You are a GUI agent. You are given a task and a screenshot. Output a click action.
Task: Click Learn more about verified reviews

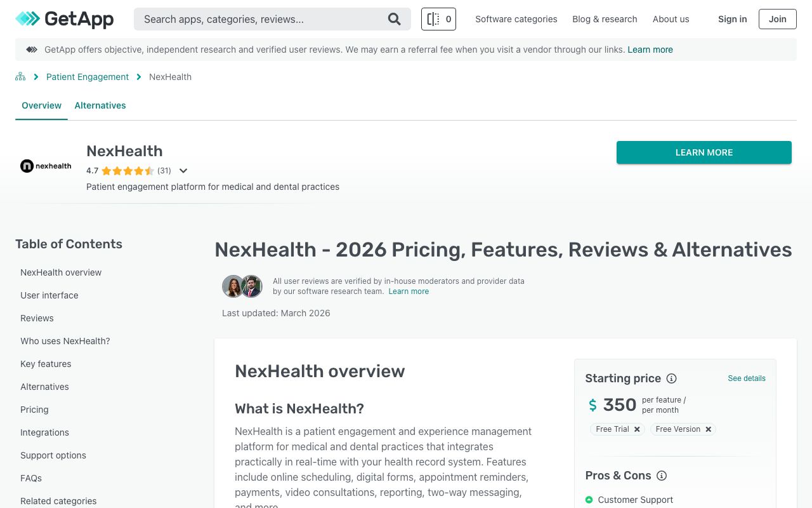click(x=409, y=291)
